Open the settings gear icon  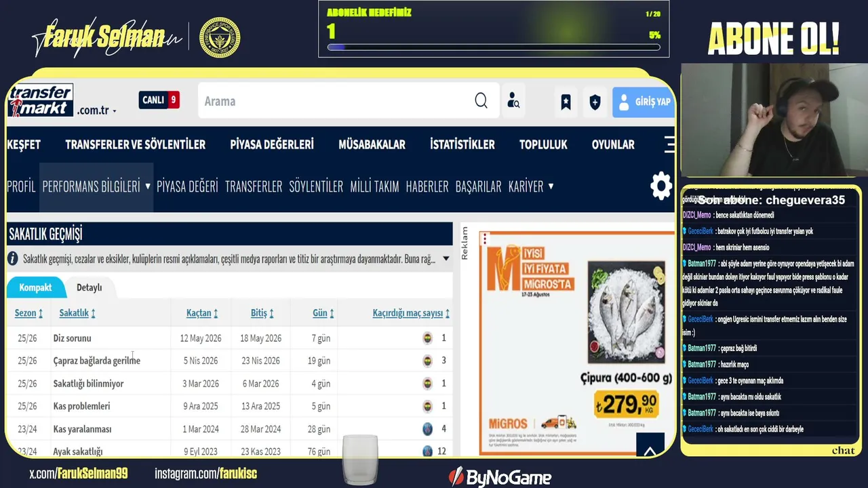click(661, 186)
